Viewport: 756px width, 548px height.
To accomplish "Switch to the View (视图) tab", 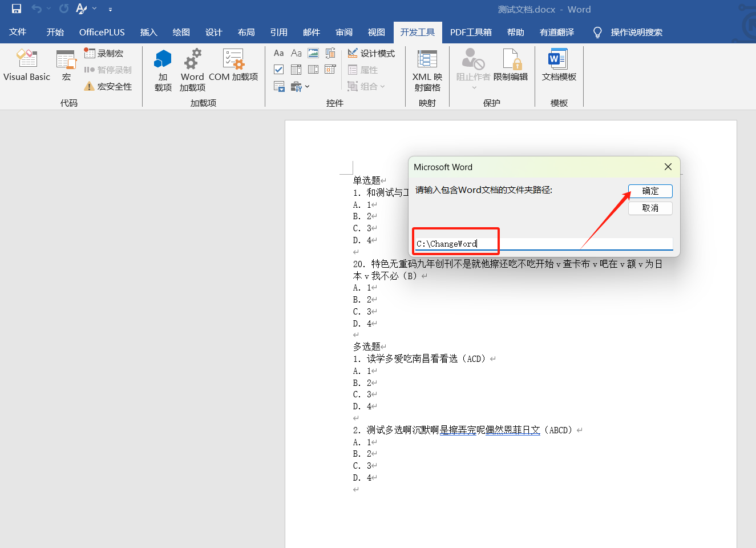I will coord(377,32).
